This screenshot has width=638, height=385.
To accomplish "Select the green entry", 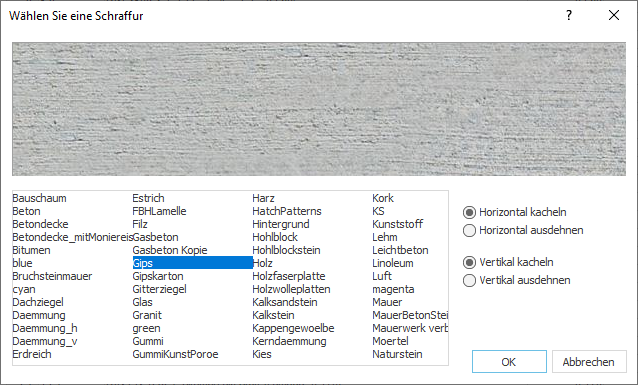I will (x=146, y=328).
